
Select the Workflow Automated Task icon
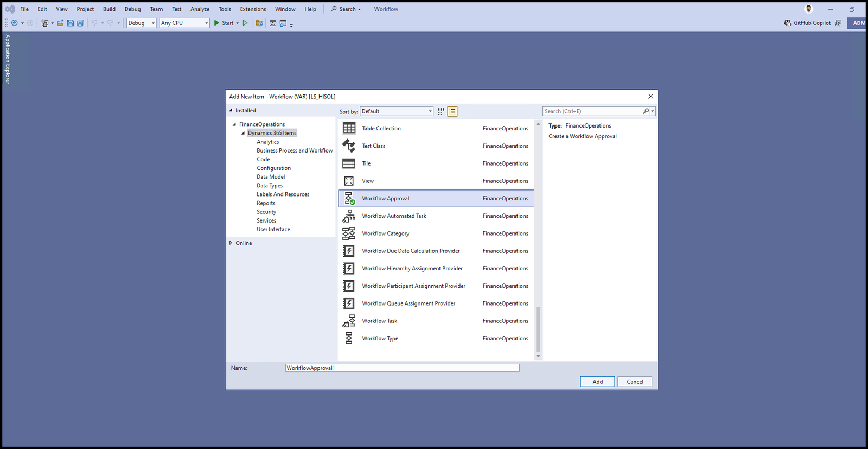(x=349, y=216)
